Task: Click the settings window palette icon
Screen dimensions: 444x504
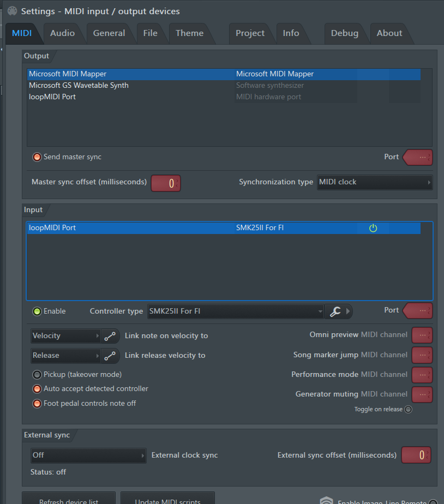Action: (12, 11)
